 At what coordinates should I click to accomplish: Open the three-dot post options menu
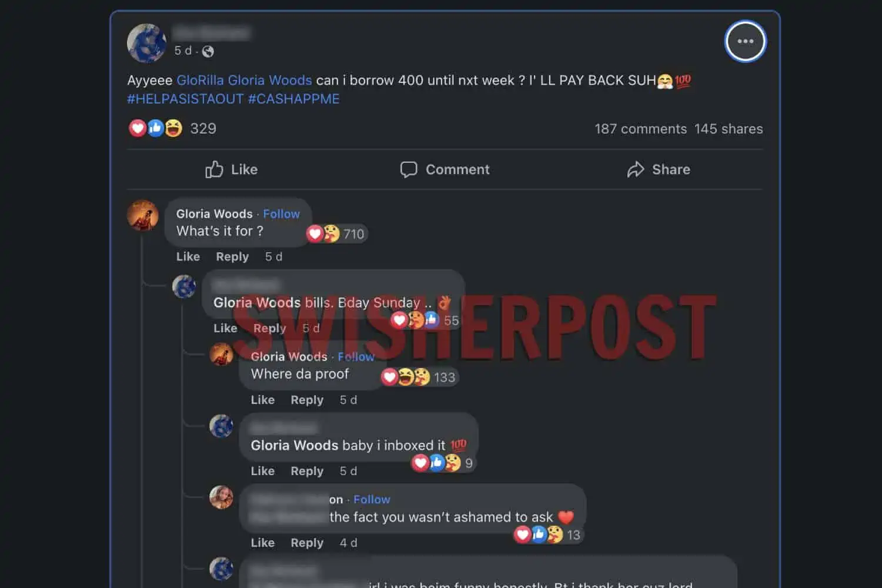(745, 41)
